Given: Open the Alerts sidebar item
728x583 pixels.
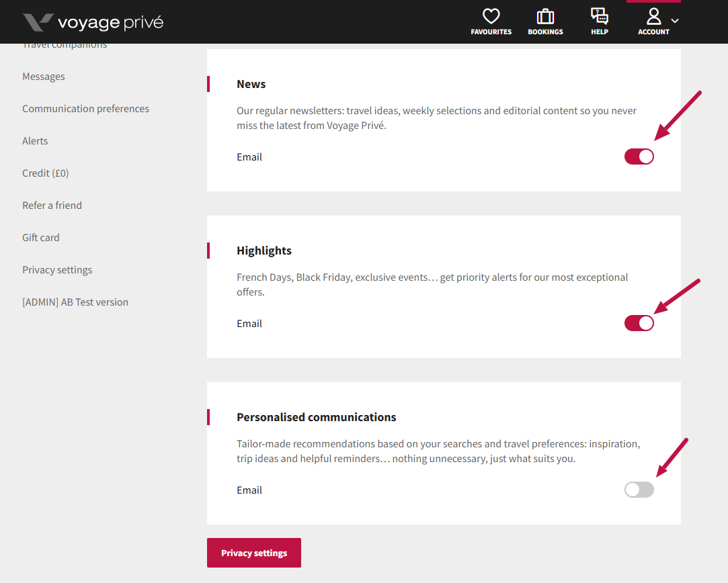Looking at the screenshot, I should [x=35, y=141].
